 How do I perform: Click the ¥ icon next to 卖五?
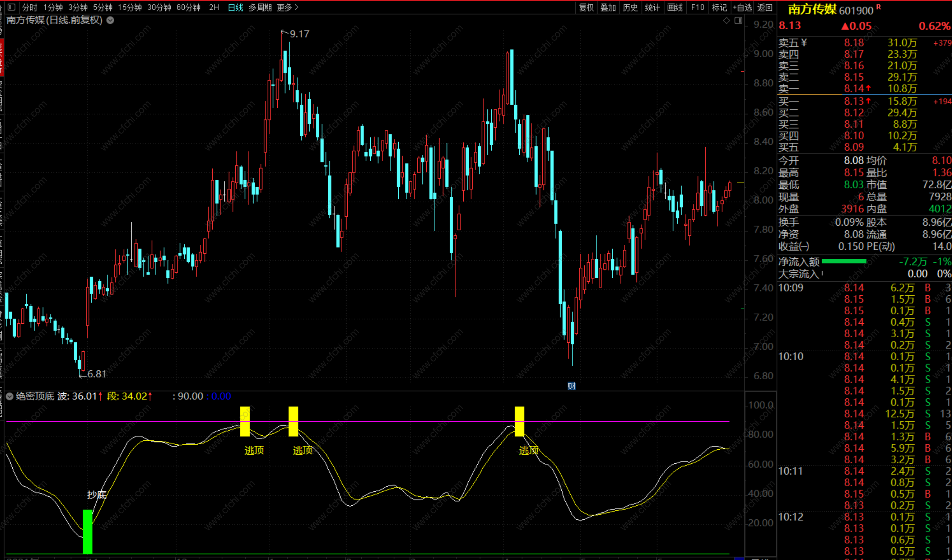coord(804,42)
